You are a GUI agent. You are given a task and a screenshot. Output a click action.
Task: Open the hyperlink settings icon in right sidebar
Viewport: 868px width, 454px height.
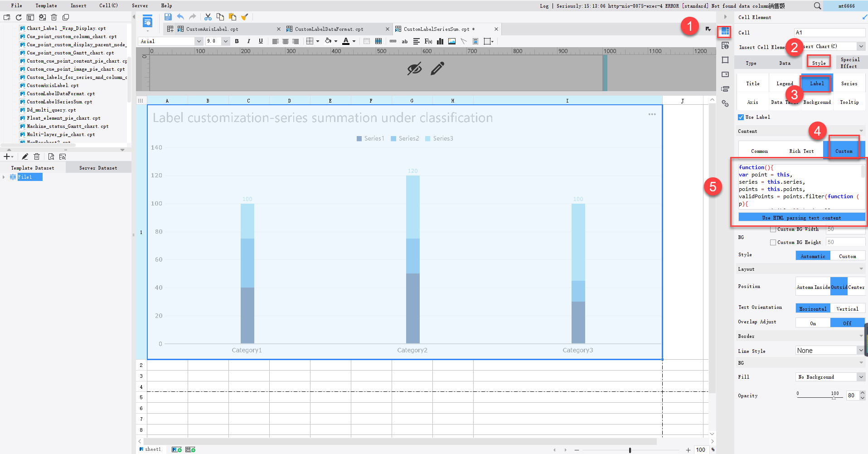(x=725, y=103)
